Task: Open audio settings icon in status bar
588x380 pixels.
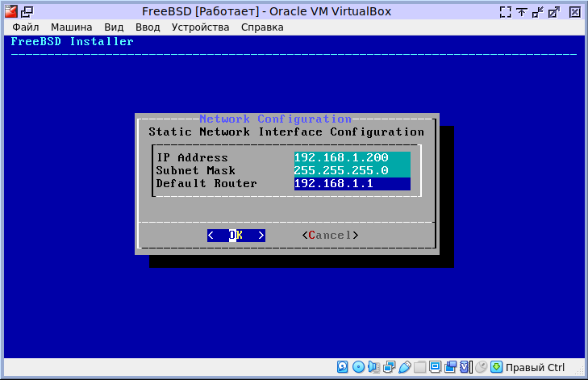Action: [374, 367]
